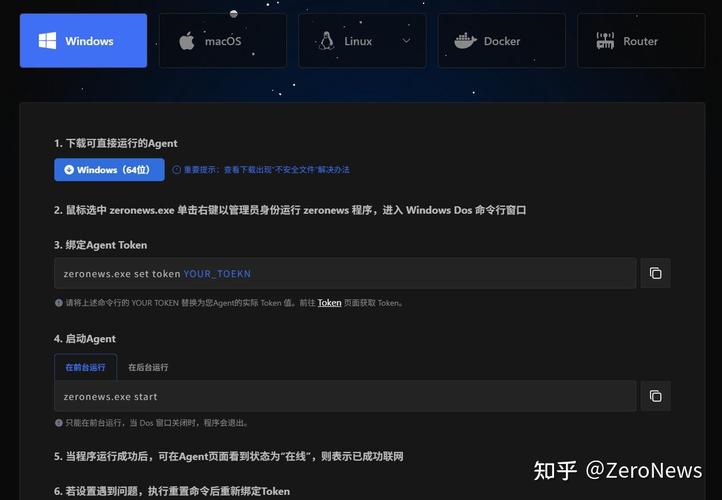
Task: Click the Windows logo icon
Action: pos(47,41)
